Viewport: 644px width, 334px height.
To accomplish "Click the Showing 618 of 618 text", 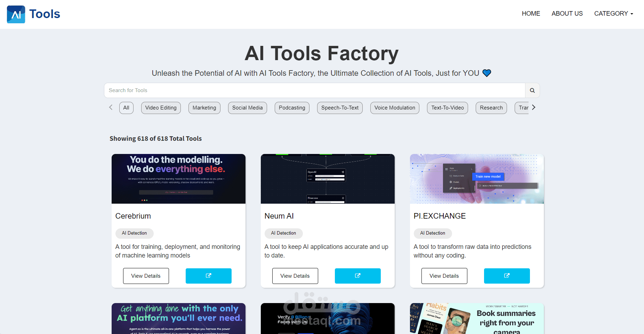I will click(156, 139).
